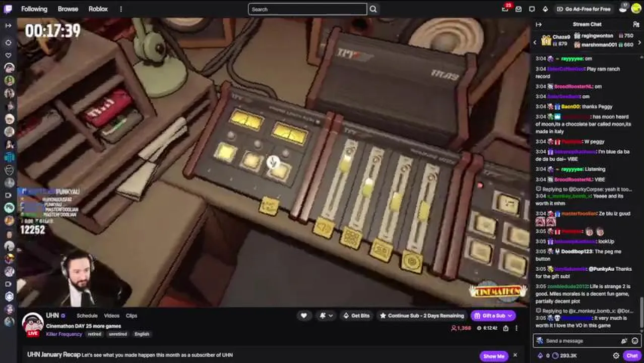This screenshot has height=363, width=644.
Task: Click the share stream icon
Action: (505, 328)
